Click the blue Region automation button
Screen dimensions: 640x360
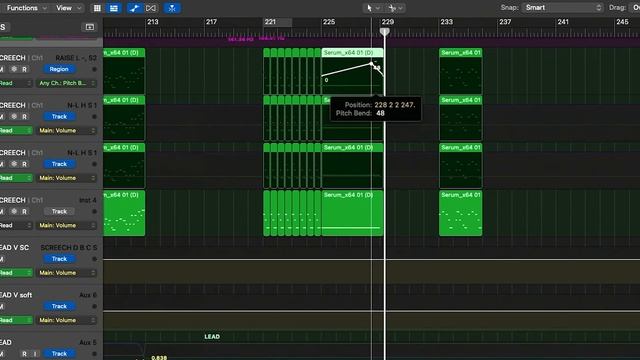[59, 69]
